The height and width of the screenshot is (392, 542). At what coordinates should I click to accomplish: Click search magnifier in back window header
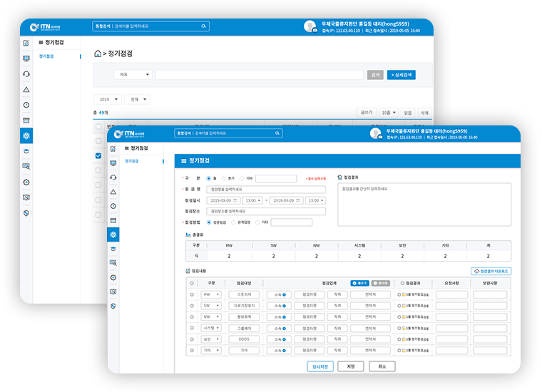[x=203, y=26]
